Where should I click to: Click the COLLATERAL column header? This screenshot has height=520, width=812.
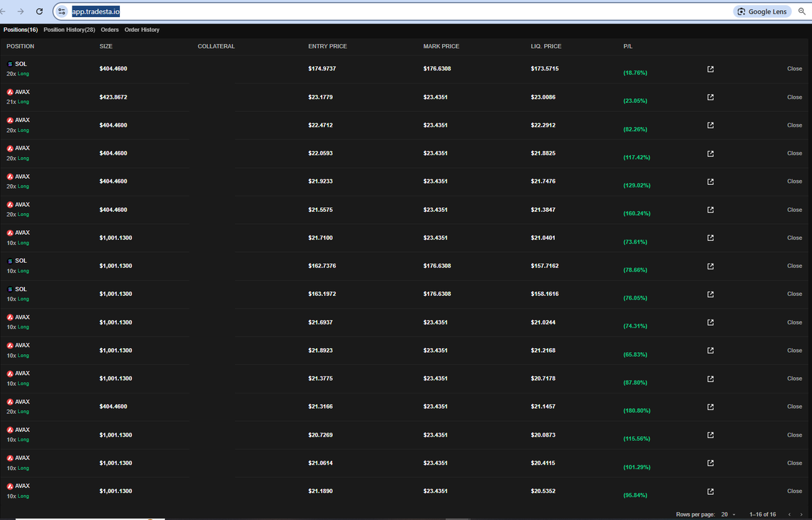click(216, 47)
